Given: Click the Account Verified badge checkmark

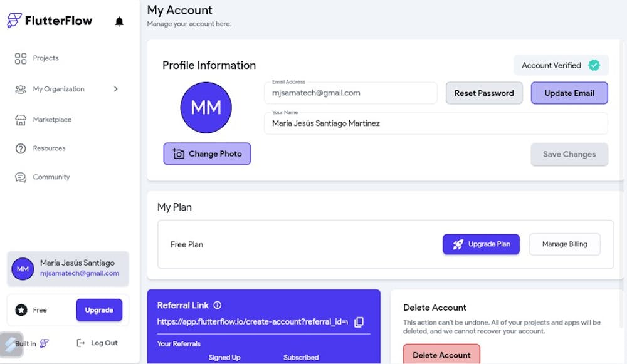Looking at the screenshot, I should (x=594, y=65).
